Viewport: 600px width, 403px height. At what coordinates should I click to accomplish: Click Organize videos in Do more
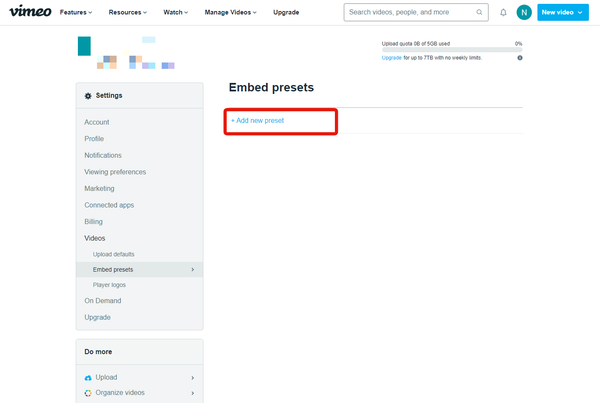(120, 393)
